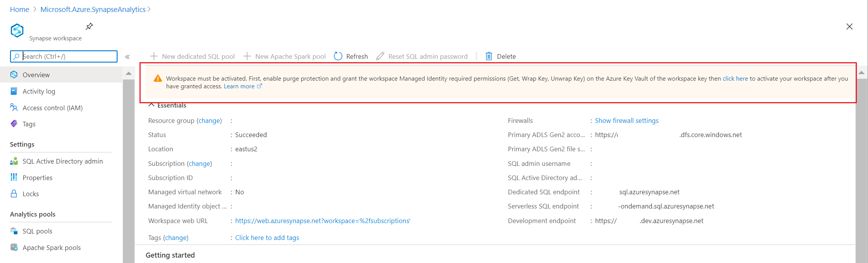The height and width of the screenshot is (263, 868).
Task: Collapse the Essentials section
Action: (151, 105)
